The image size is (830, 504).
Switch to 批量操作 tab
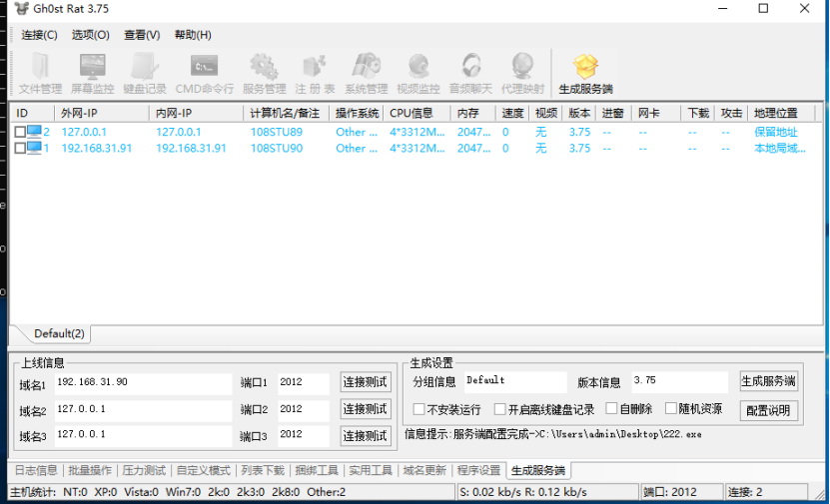(90, 470)
